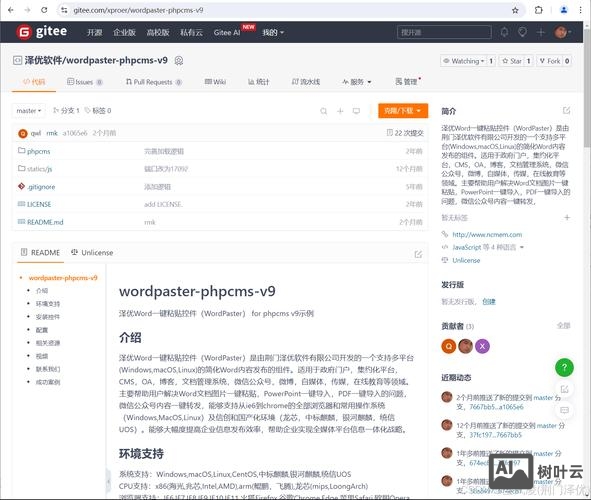Add a label with the plus icon in the intro panel

(567, 217)
